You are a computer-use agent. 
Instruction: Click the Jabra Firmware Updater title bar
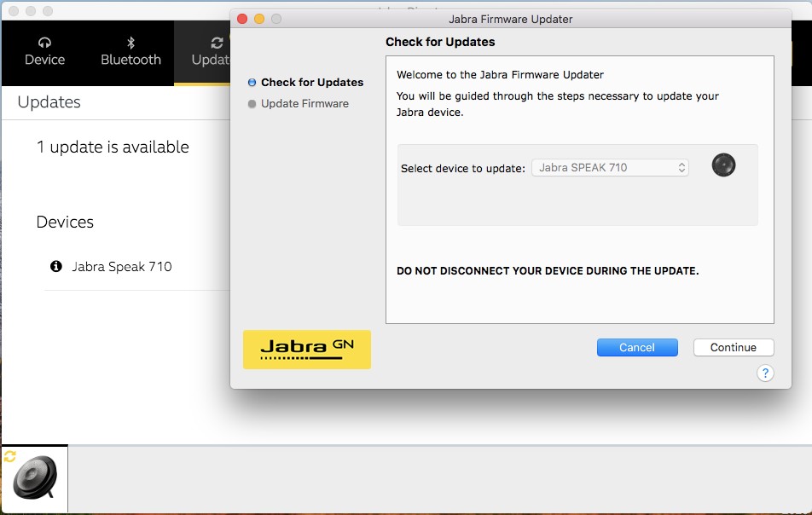511,19
